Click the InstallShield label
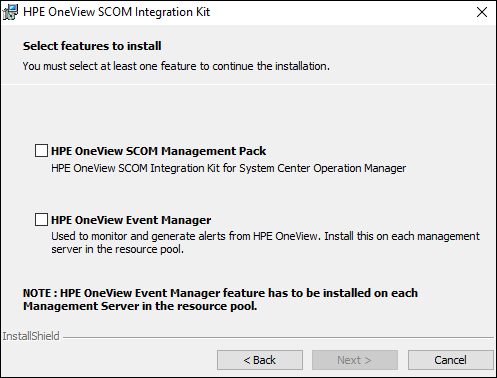The width and height of the screenshot is (497, 378). [x=31, y=336]
